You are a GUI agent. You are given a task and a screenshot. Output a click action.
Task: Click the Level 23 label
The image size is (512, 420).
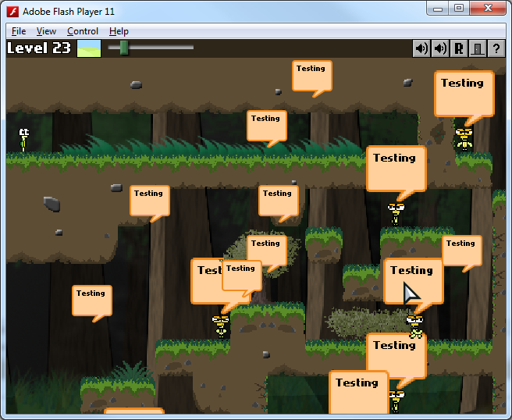pos(39,48)
